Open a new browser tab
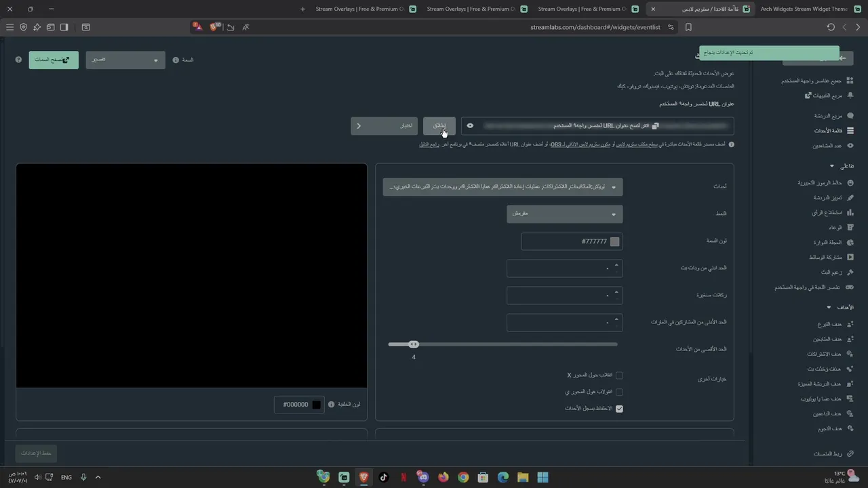 tap(302, 9)
